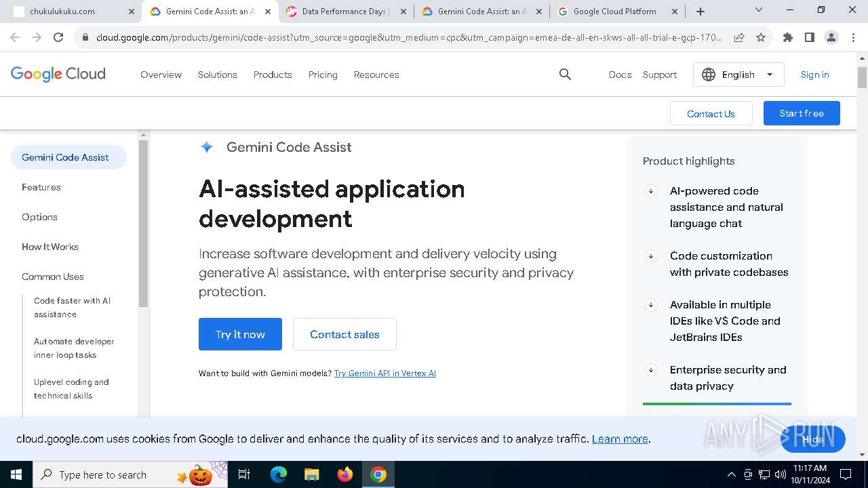Go to How It Works in sidebar
868x488 pixels.
tap(50, 247)
